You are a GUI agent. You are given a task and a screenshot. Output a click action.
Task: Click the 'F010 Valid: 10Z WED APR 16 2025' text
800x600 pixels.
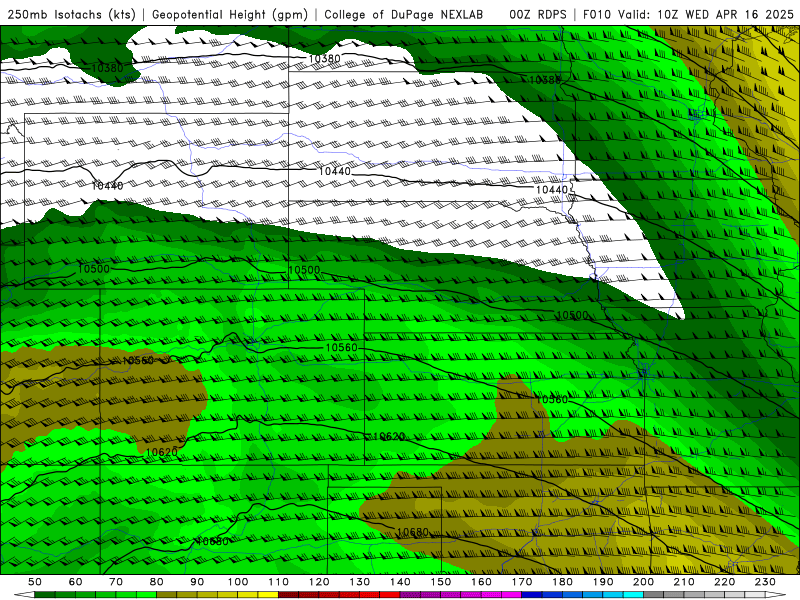(688, 14)
